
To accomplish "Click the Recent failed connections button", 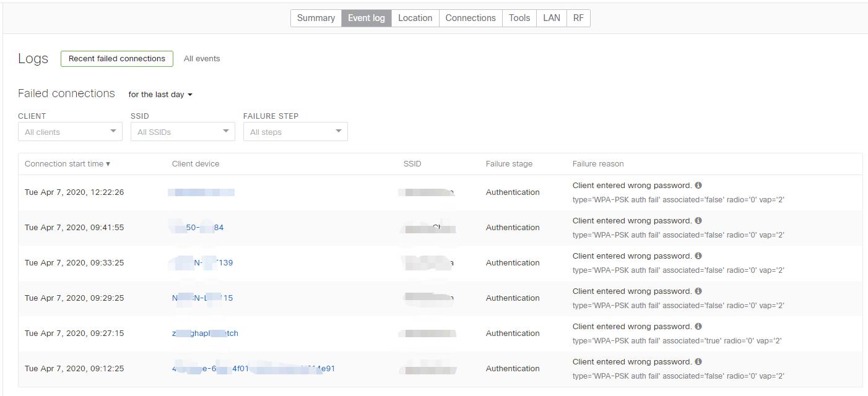I will pos(116,59).
